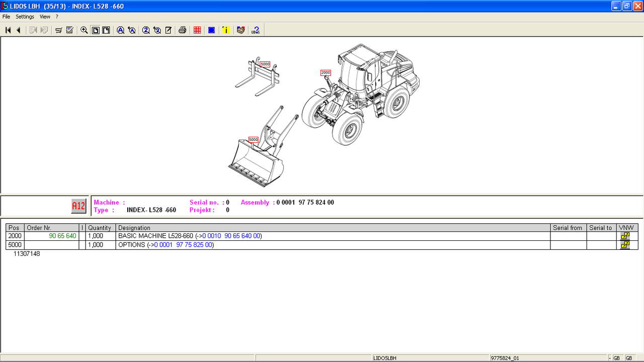Open the File menu
Screen dimensions: 644x362
[6, 17]
